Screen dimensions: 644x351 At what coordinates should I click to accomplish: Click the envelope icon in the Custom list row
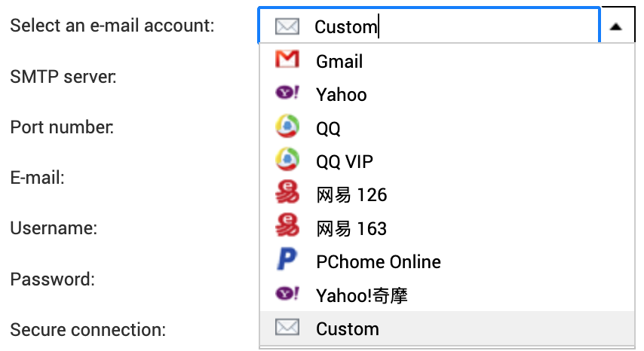[x=287, y=328]
